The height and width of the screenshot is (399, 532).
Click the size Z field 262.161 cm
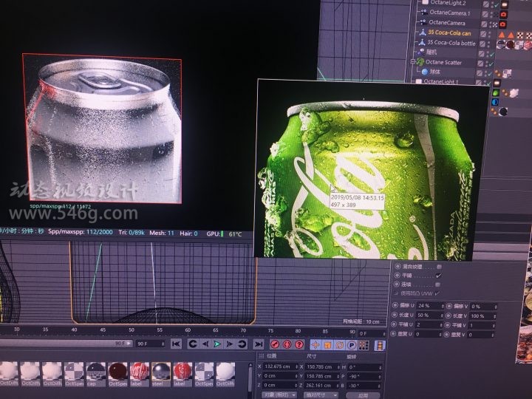coord(321,386)
